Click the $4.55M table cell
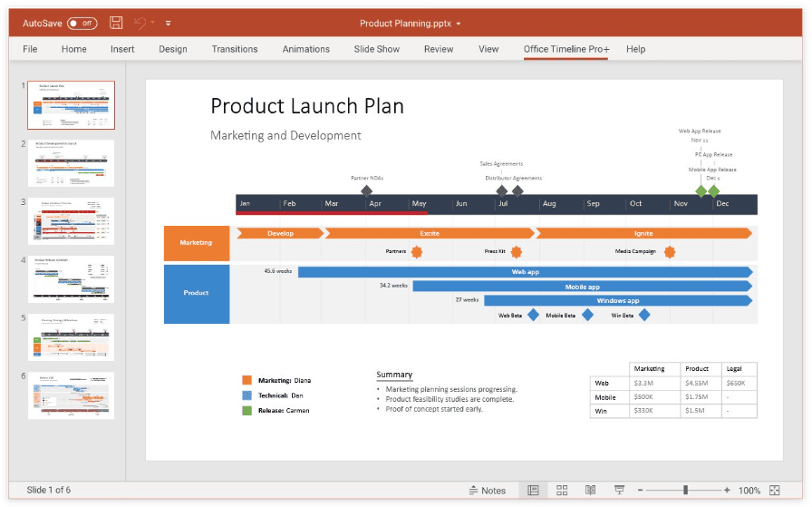 [700, 383]
